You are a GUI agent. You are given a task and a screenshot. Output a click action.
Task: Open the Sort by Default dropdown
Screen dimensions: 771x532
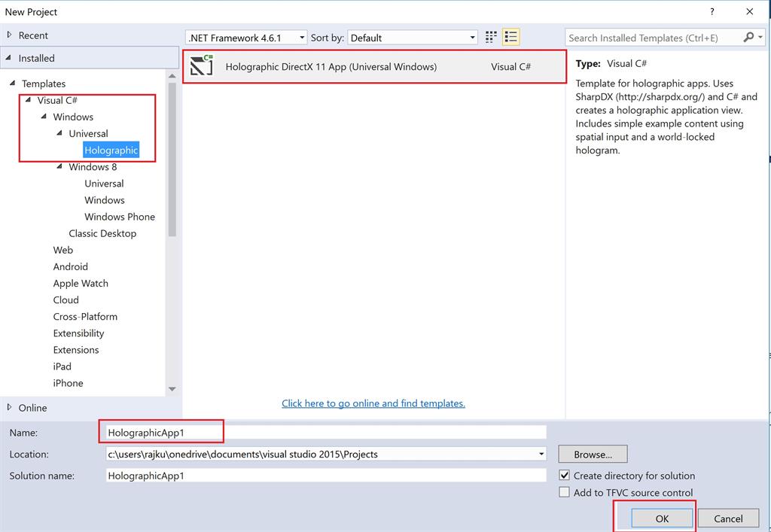click(413, 38)
